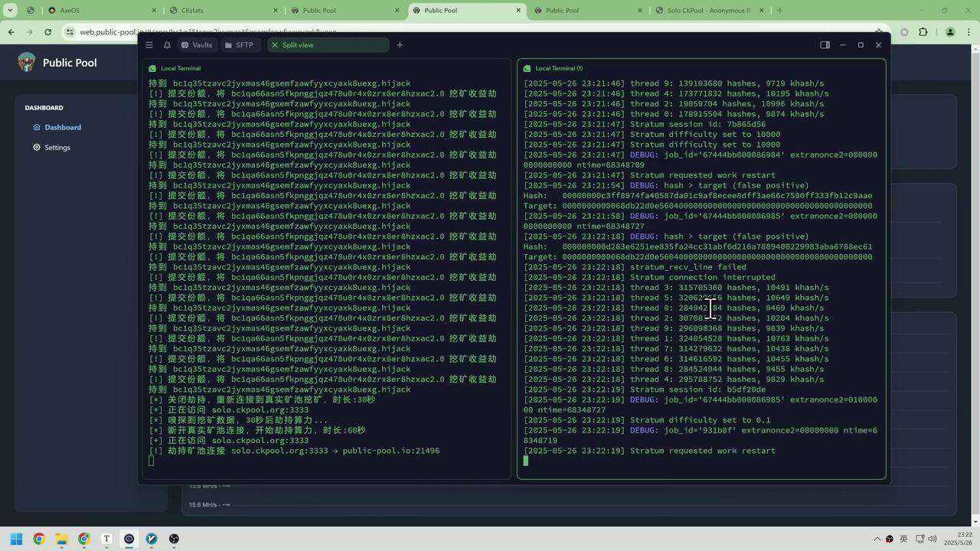Click the notification bell icon
The height and width of the screenshot is (551, 980).
click(166, 45)
